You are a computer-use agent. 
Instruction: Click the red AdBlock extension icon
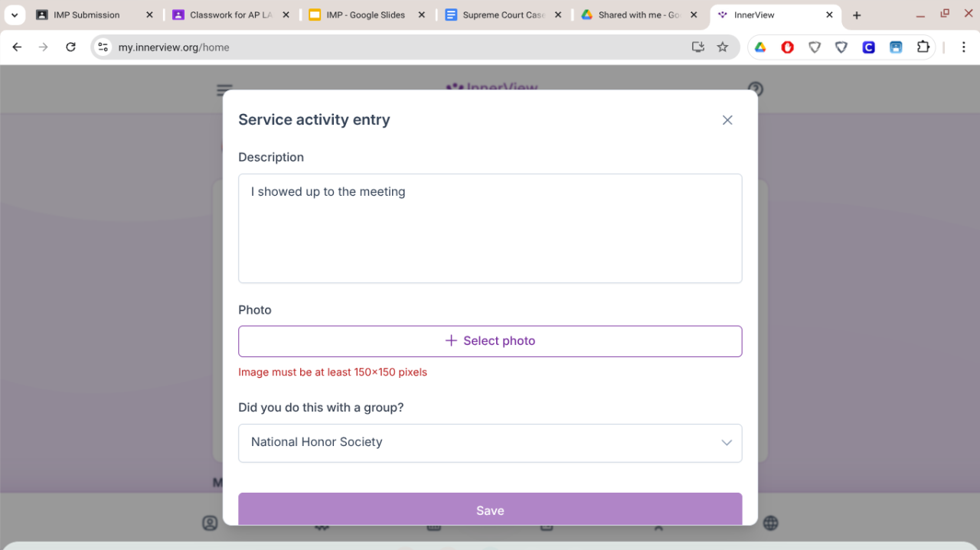click(787, 47)
